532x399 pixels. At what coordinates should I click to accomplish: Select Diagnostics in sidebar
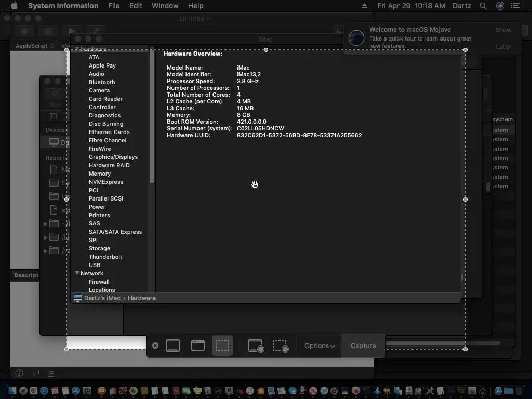(x=104, y=115)
